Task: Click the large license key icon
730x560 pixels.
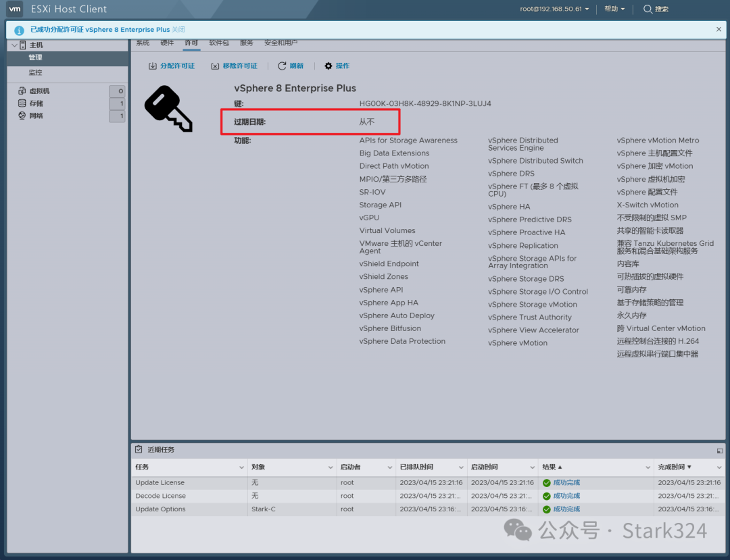Action: [x=168, y=109]
